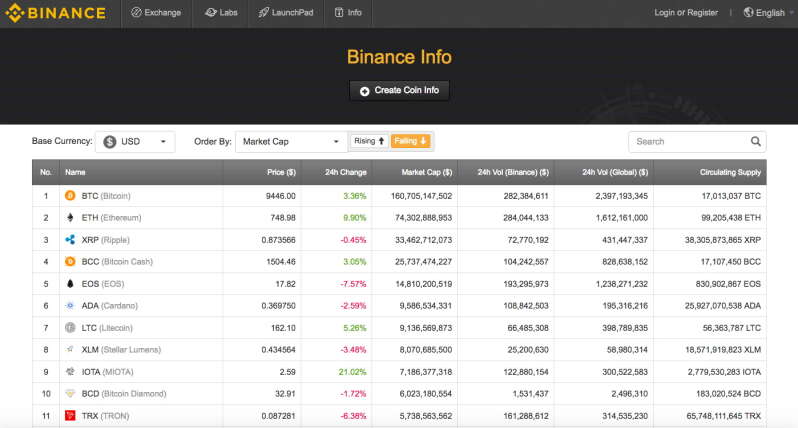Click the Create Coin Info button
The width and height of the screenshot is (798, 428).
[400, 91]
